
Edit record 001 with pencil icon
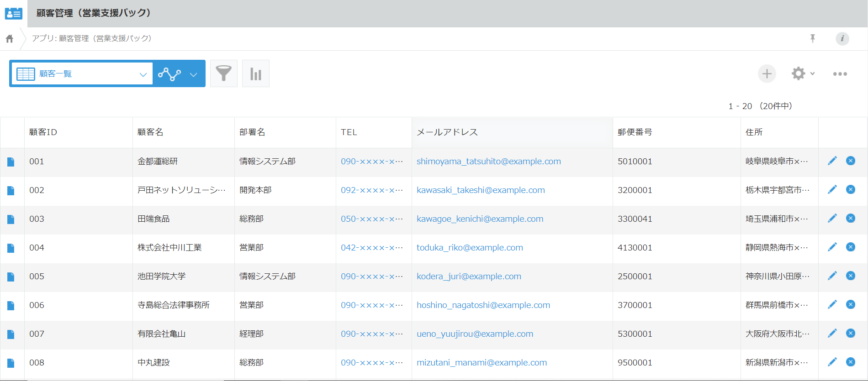pos(832,161)
